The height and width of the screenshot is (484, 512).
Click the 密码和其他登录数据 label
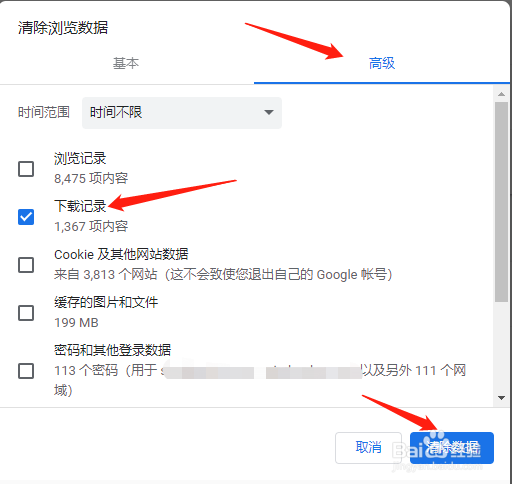(x=112, y=350)
